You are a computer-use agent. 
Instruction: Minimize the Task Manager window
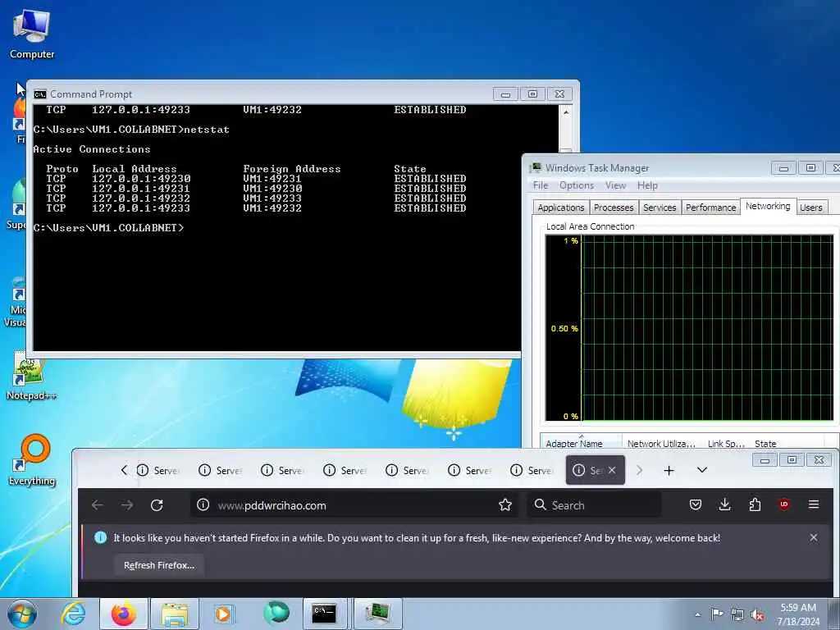(783, 168)
